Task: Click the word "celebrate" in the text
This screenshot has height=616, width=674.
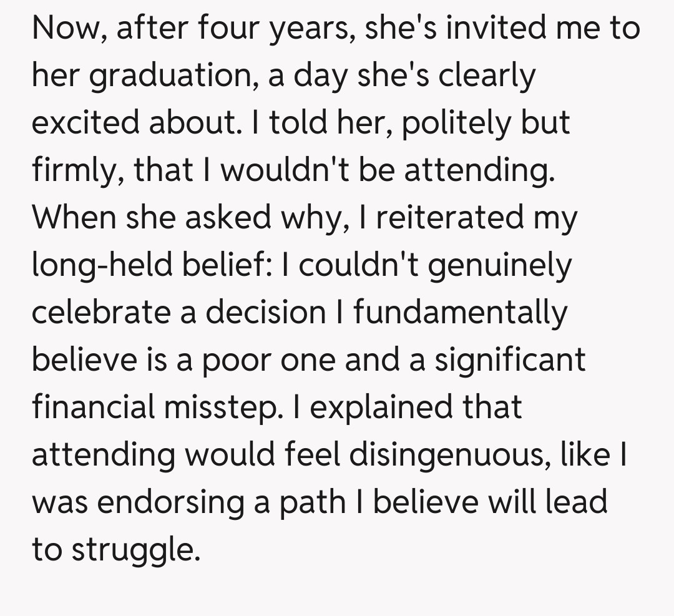Action: pyautogui.click(x=101, y=312)
